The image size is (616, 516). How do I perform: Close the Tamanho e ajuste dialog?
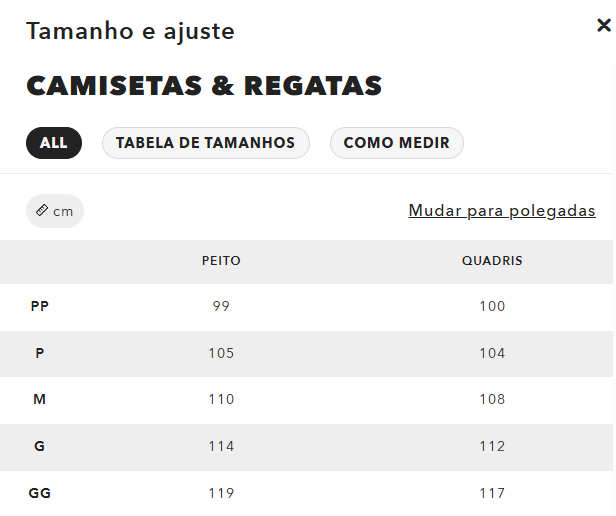tap(603, 26)
